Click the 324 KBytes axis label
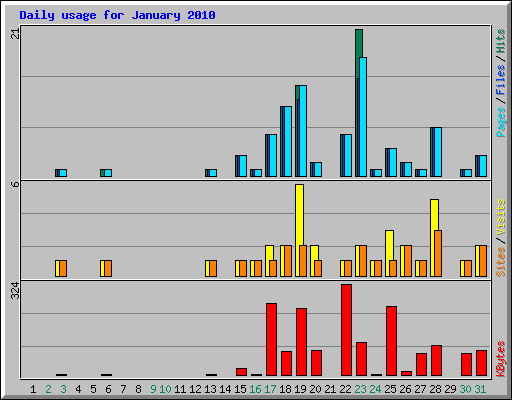This screenshot has width=512, height=400. click(x=15, y=291)
